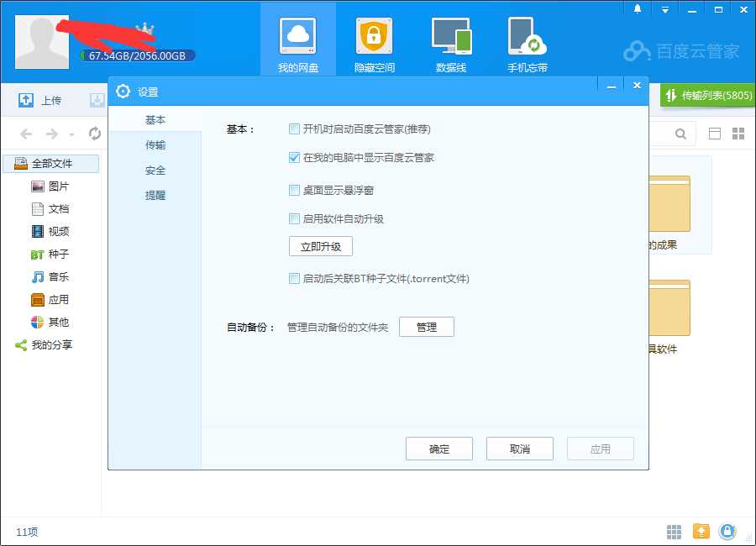This screenshot has height=546, width=756.
Task: Click the notification bell icon
Action: [x=638, y=9]
